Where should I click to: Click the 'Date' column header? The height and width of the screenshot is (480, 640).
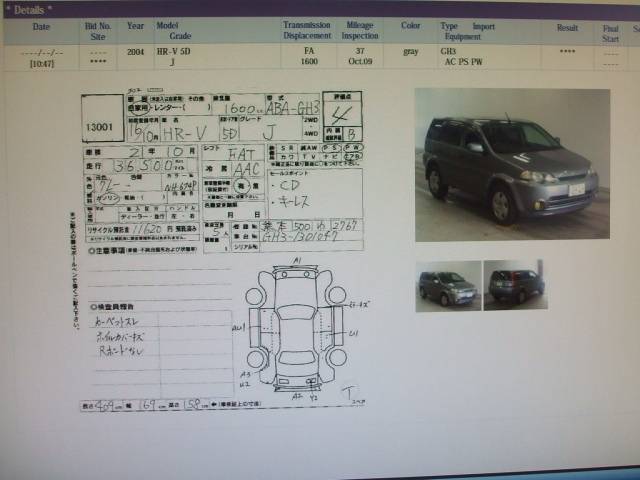coord(41,27)
